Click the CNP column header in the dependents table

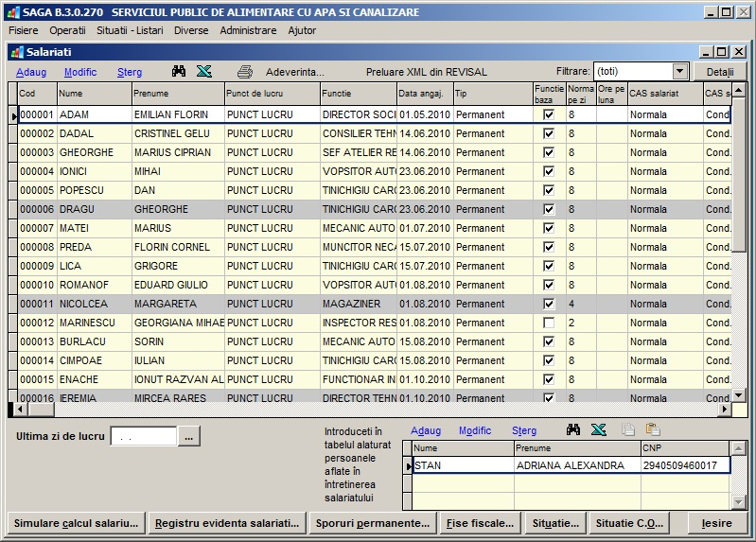685,448
